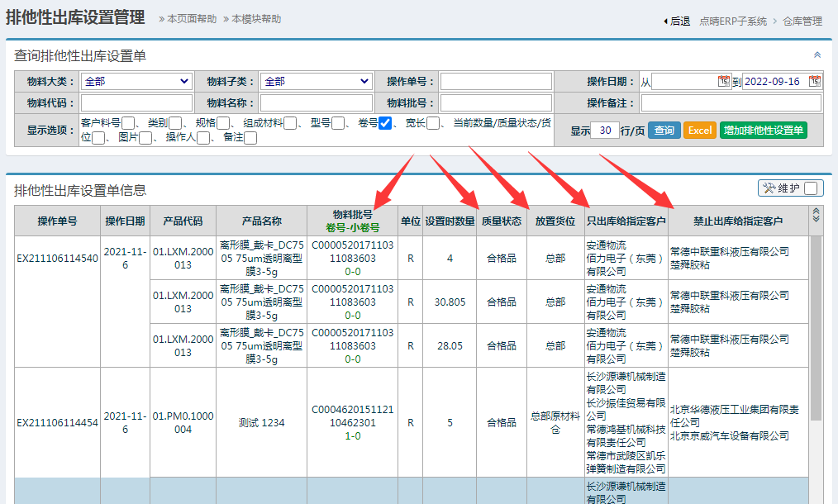This screenshot has height=504, width=838.
Task: Collapse the query panel with the double chevron
Action: [x=817, y=55]
